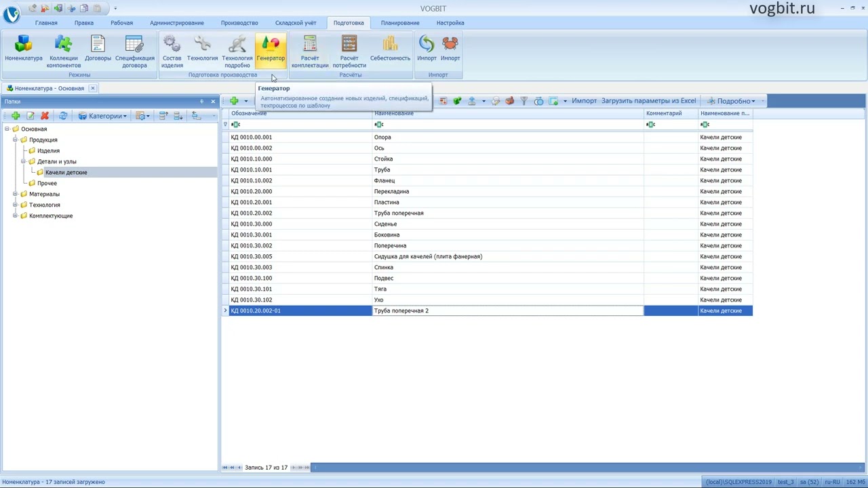Delete folder with the red X icon
Screen dimensions: 868x488
[x=45, y=116]
